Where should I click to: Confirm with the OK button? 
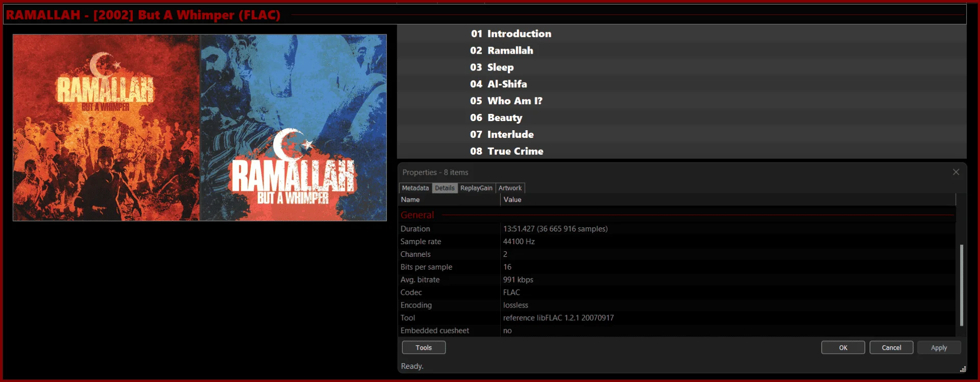843,348
